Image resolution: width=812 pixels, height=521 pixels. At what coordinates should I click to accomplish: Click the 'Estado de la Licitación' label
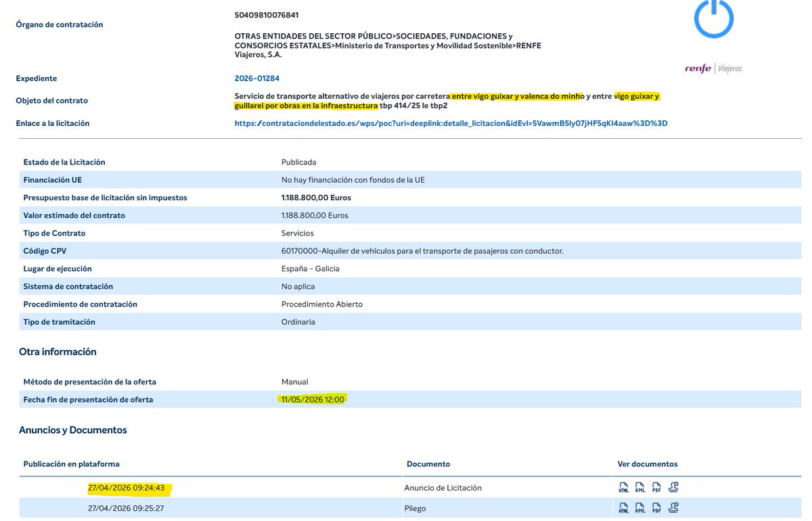(64, 162)
